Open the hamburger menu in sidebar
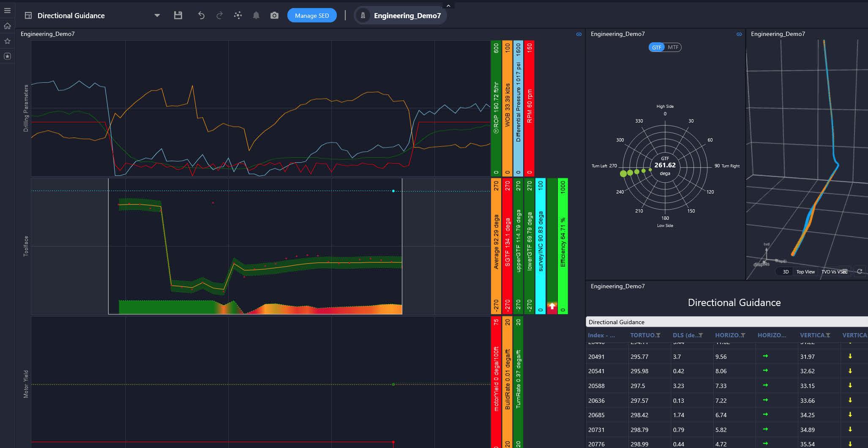 (x=7, y=11)
